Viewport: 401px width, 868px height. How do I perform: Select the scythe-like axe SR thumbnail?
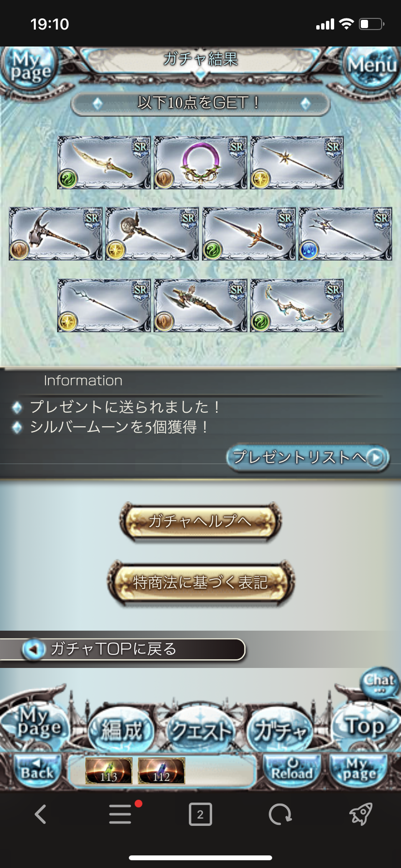(56, 234)
